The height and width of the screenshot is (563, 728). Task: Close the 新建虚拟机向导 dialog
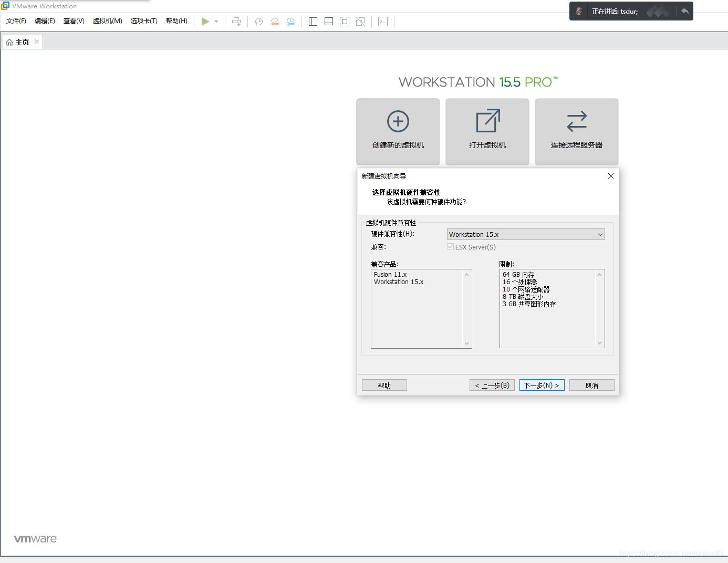tap(611, 176)
